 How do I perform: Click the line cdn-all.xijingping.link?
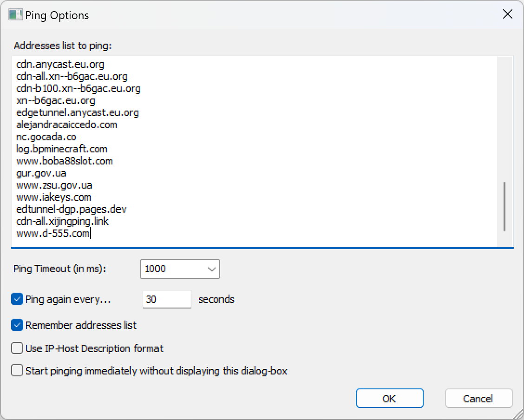pos(62,221)
